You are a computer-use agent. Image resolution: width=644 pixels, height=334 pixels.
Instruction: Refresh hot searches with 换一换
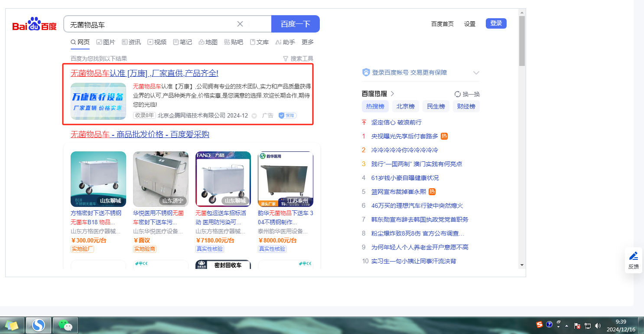click(467, 94)
